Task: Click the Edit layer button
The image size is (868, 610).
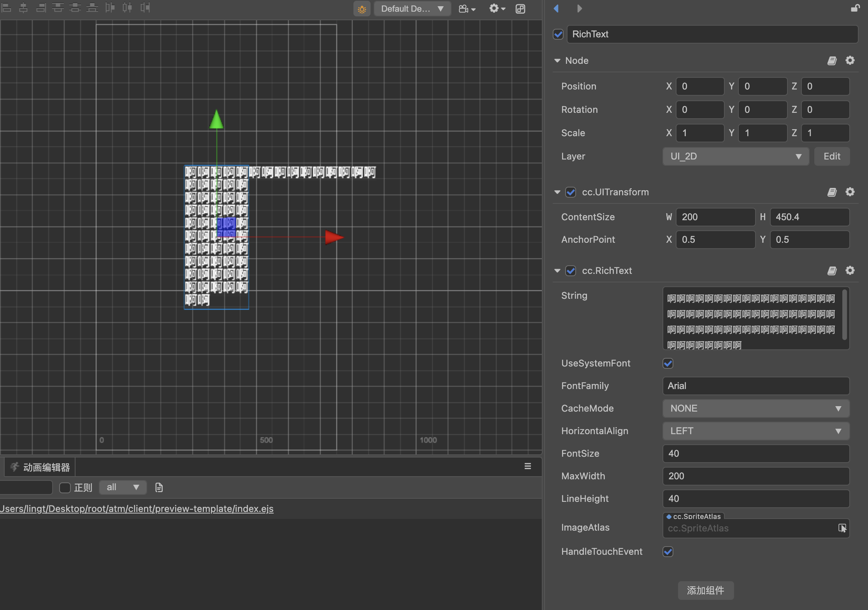Action: coord(831,156)
